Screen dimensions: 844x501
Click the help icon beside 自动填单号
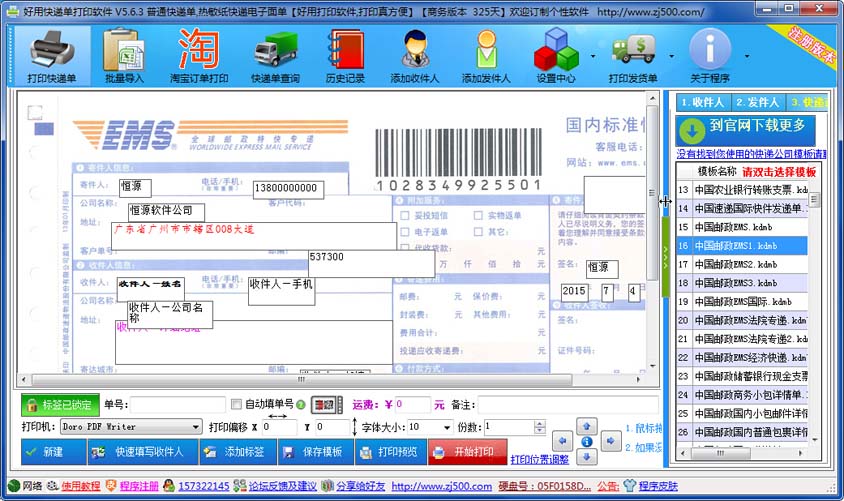tap(300, 405)
